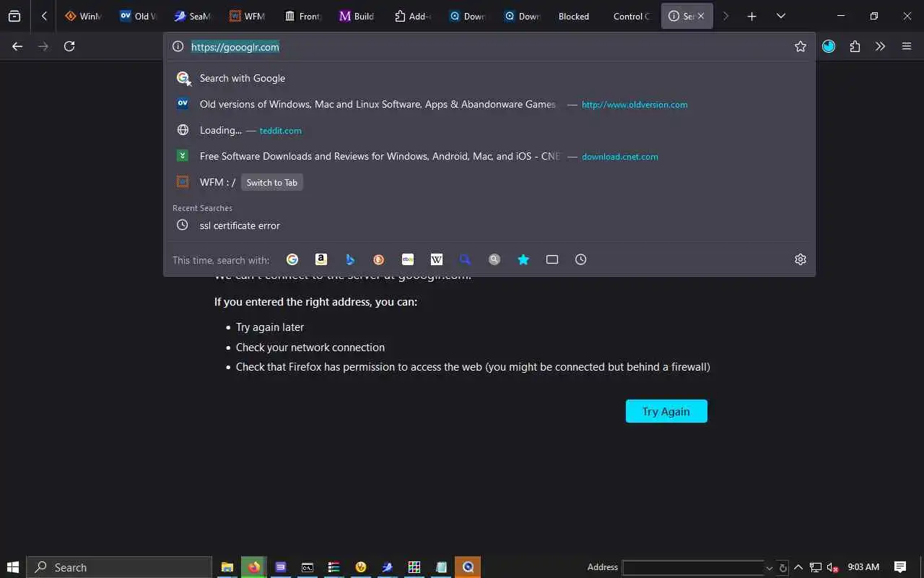The height and width of the screenshot is (578, 924).
Task: Click the muted volume tray icon
Action: (x=832, y=567)
